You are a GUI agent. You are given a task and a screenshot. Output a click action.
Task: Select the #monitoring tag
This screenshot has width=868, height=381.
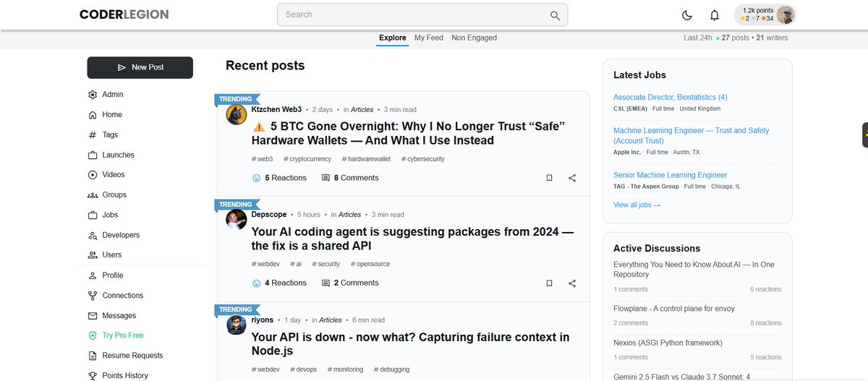[345, 369]
